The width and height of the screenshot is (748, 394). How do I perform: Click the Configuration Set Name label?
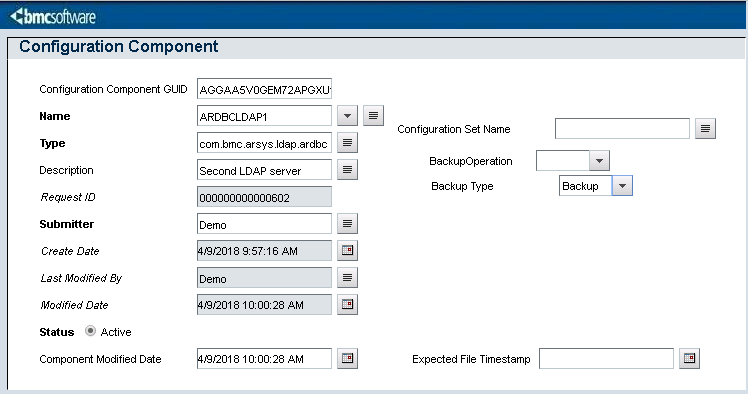coord(454,129)
